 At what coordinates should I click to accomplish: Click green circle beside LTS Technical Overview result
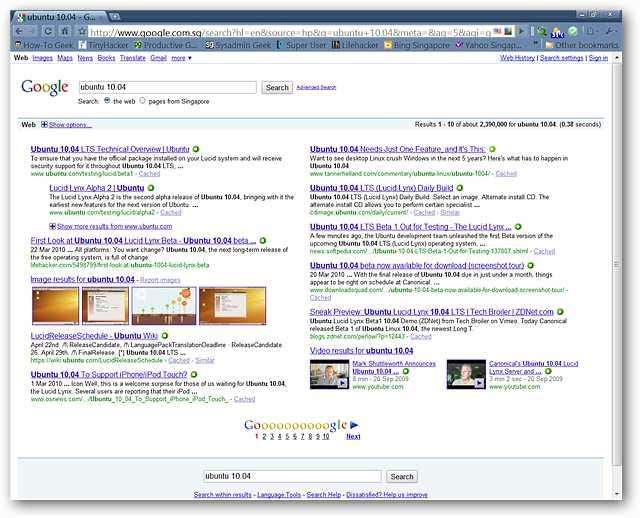click(x=196, y=149)
